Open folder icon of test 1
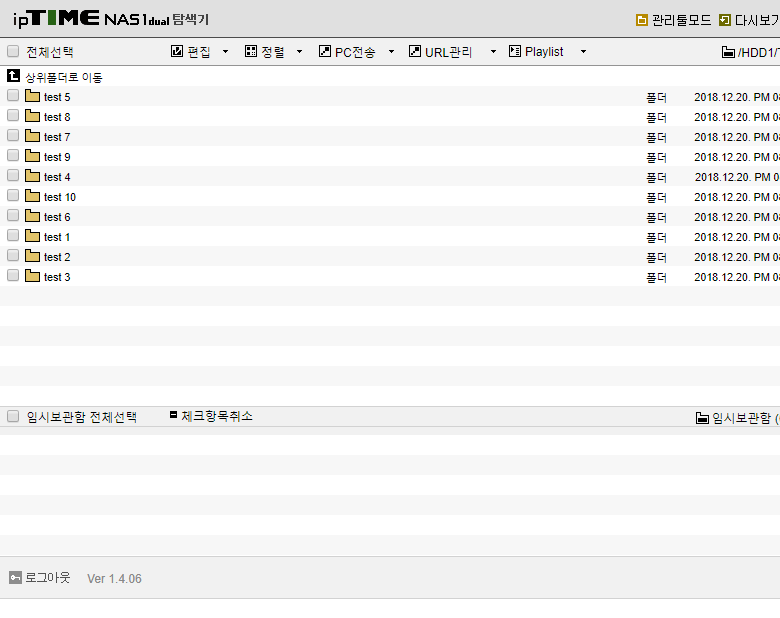Screen dimensions: 780x618 point(32,235)
